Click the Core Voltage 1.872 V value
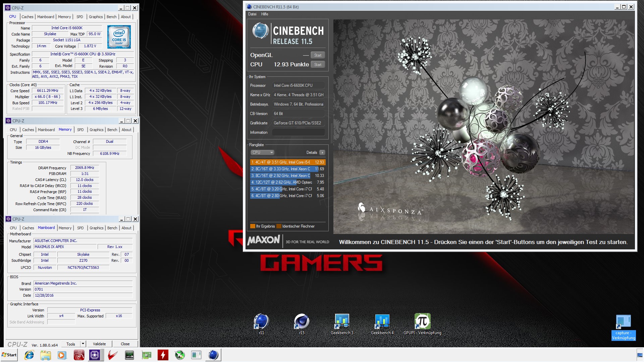This screenshot has height=362, width=644. click(90, 46)
